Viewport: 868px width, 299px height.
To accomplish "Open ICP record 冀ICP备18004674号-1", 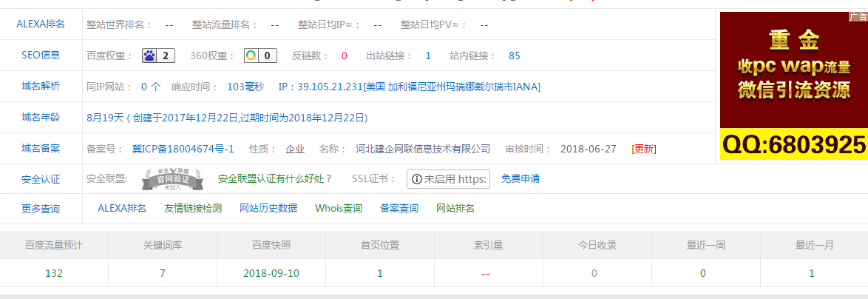I will [x=183, y=149].
